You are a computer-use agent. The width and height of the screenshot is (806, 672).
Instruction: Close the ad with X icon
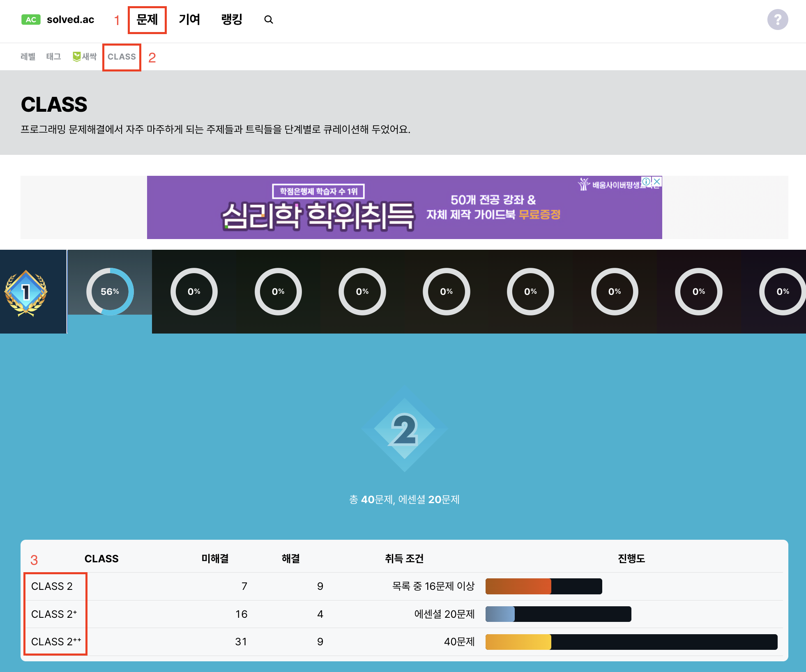click(657, 182)
